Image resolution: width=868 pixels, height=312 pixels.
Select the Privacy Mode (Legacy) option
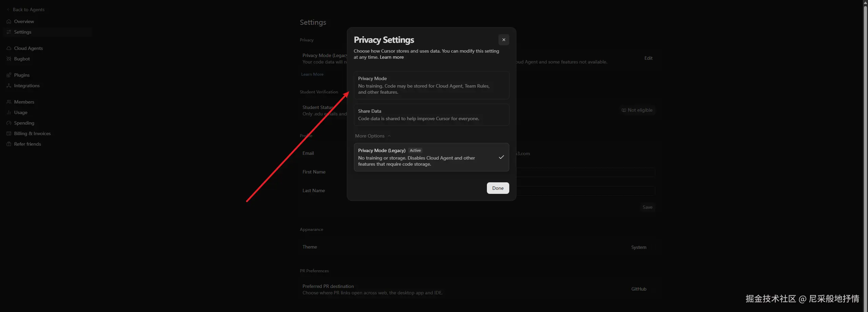(x=431, y=157)
